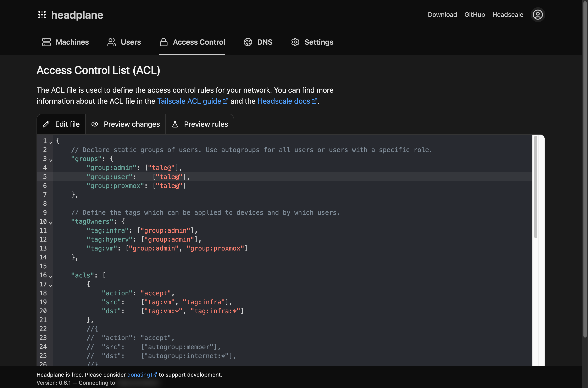Click the Machines server icon
588x388 pixels.
tap(46, 42)
